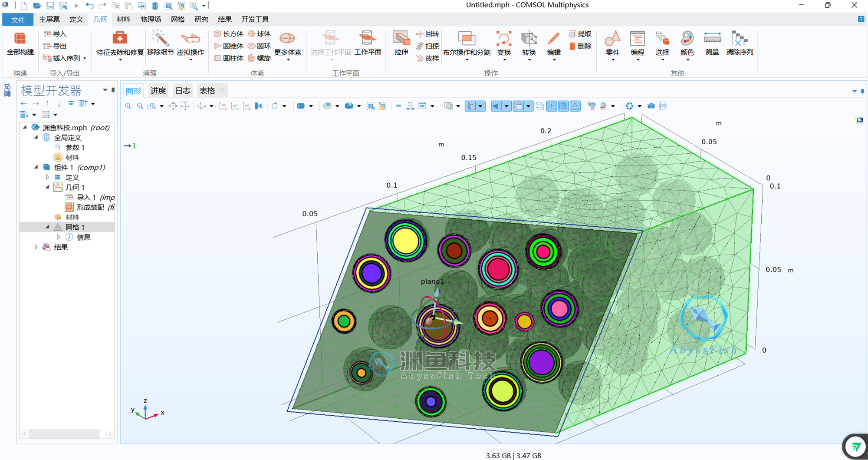Screen dimensions: 868x460
Task: Switch to the Study (研究) ribbon tab
Action: pos(201,19)
